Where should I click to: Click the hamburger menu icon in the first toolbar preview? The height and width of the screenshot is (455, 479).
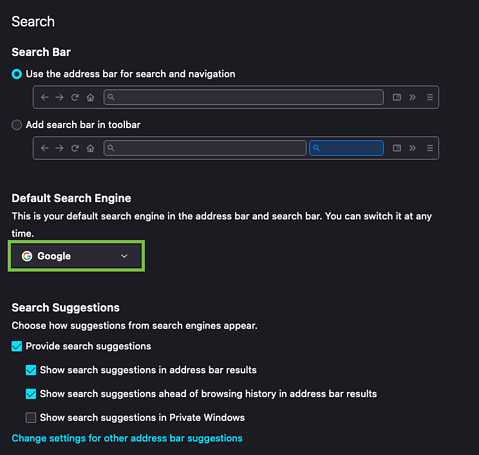pos(430,97)
